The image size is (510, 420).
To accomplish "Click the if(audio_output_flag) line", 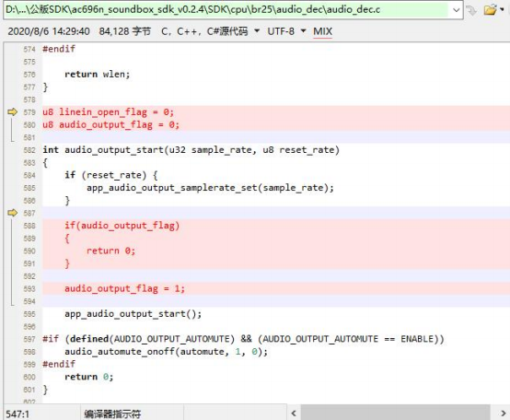I will pyautogui.click(x=122, y=226).
